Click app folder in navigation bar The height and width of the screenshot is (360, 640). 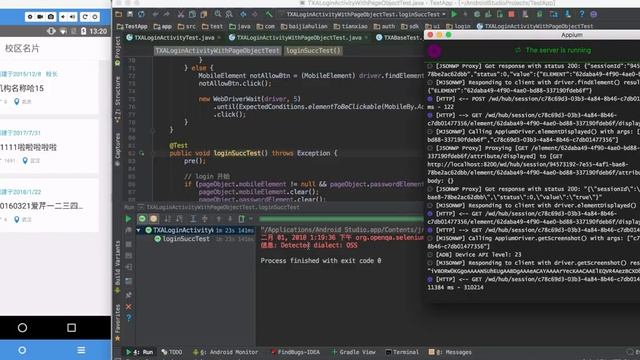162,27
